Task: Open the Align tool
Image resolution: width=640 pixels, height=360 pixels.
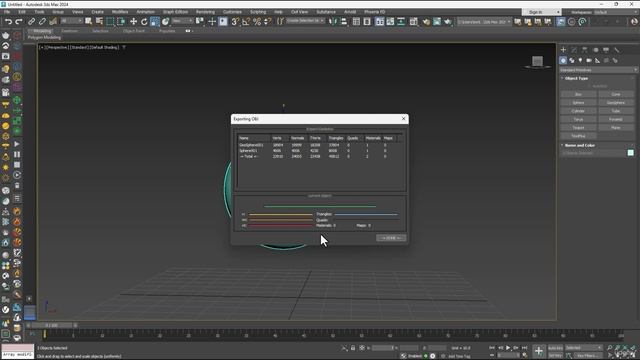Action: pyautogui.click(x=344, y=22)
